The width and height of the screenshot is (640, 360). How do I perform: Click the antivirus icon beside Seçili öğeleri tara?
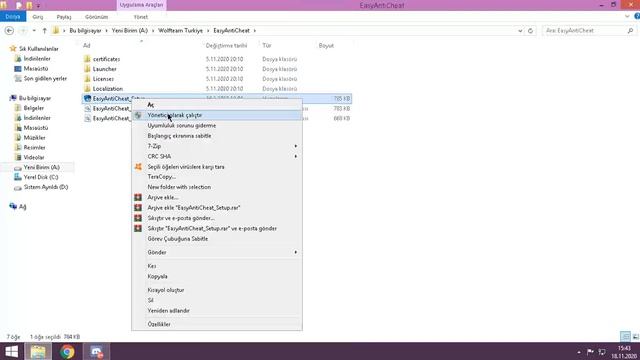(x=138, y=167)
